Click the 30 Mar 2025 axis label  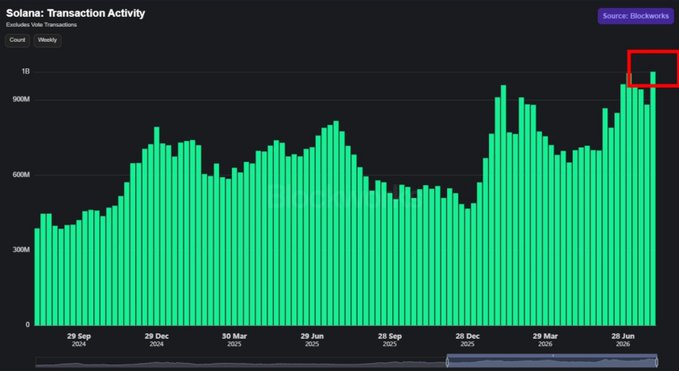click(234, 340)
